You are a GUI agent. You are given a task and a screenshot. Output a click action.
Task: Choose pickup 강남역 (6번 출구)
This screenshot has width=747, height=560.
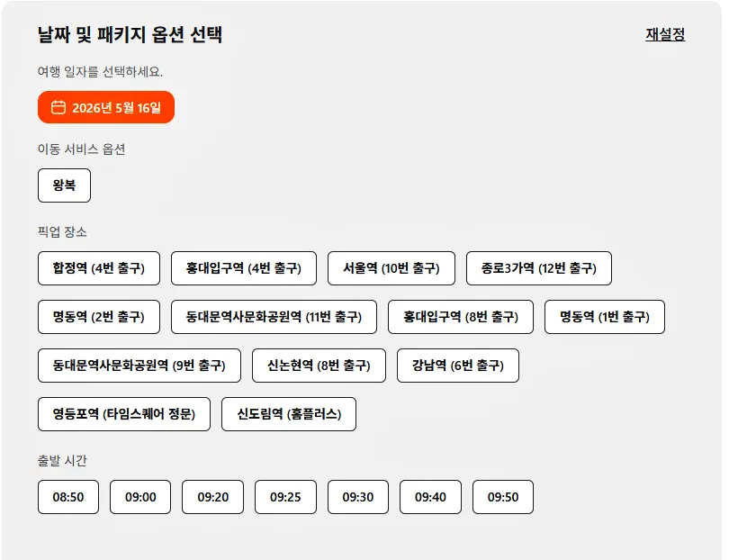[458, 366]
